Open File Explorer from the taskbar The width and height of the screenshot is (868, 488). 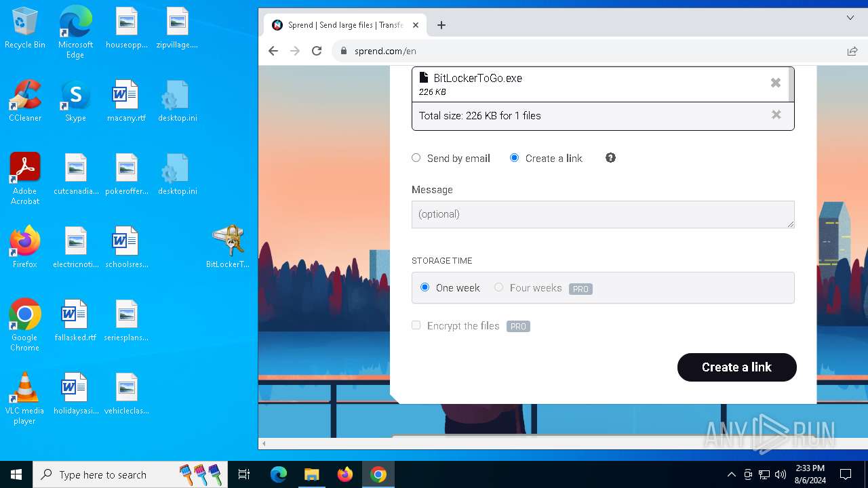tap(311, 474)
